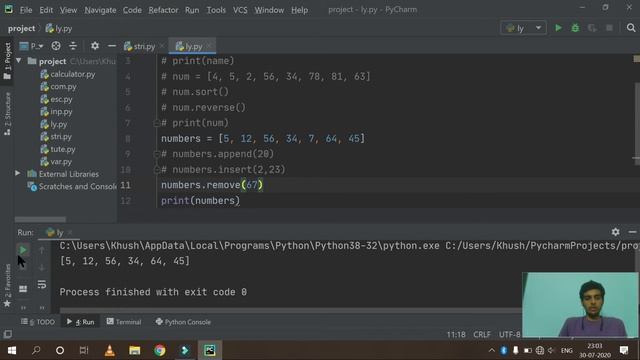640x360 pixels.
Task: Click Run with Coverage icon
Action: point(592,28)
